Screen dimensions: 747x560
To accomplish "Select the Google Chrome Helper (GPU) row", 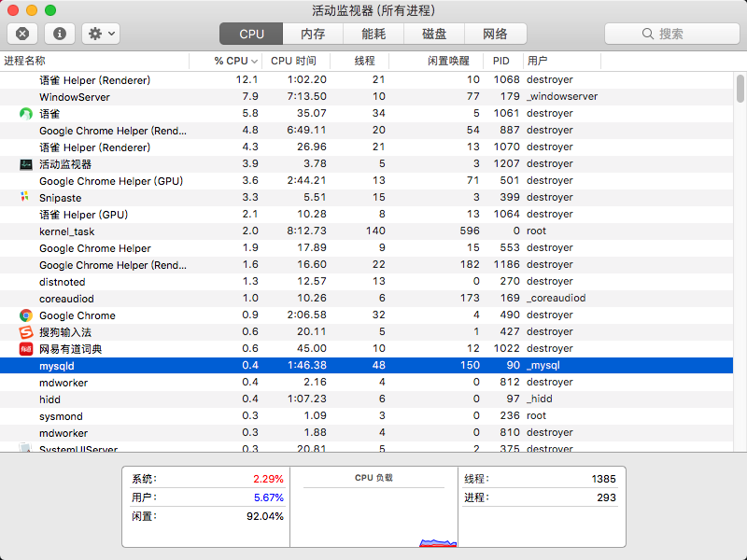I will tap(366, 181).
